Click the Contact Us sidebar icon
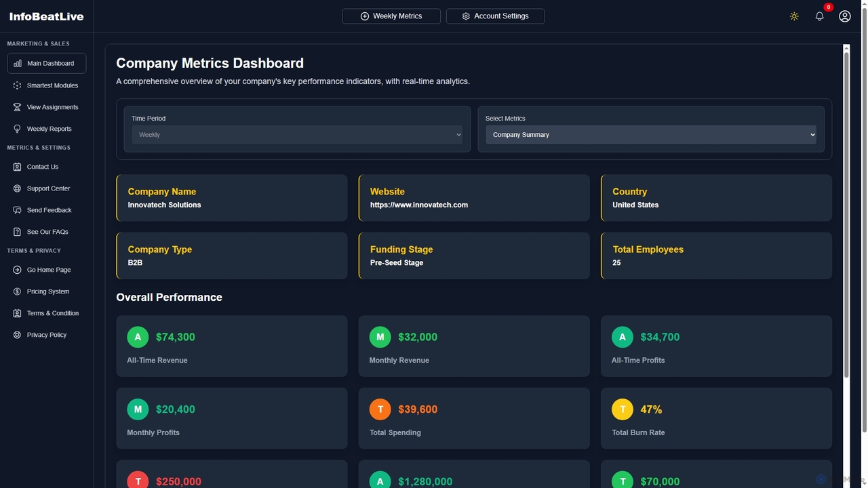Screen dimensions: 868x488 click(x=18, y=167)
